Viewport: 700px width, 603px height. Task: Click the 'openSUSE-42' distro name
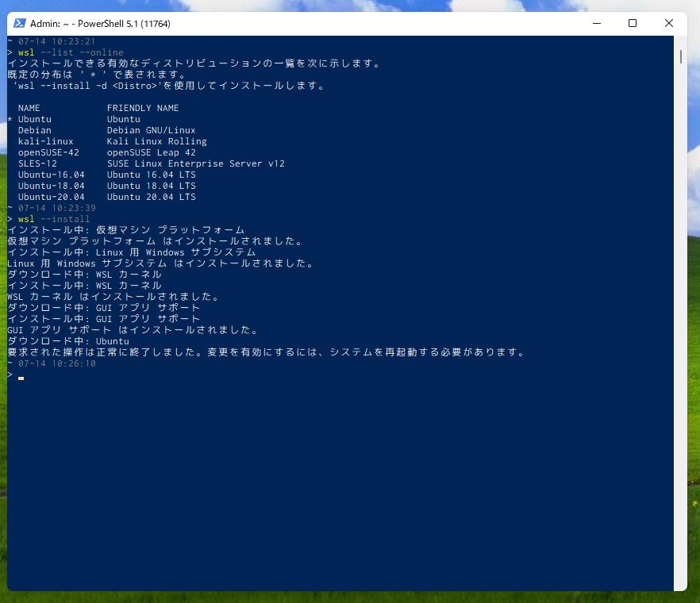pos(48,152)
